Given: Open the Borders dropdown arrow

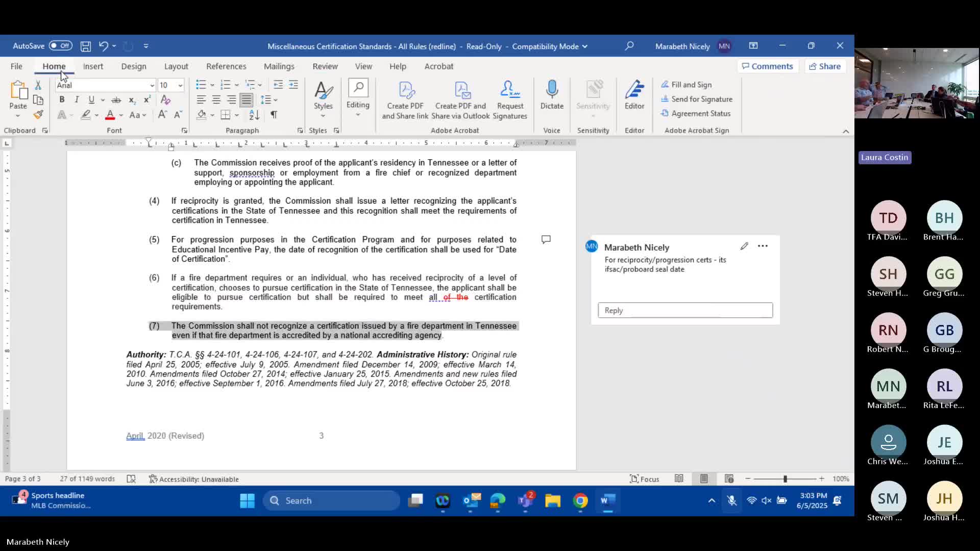Looking at the screenshot, I should click(x=237, y=115).
